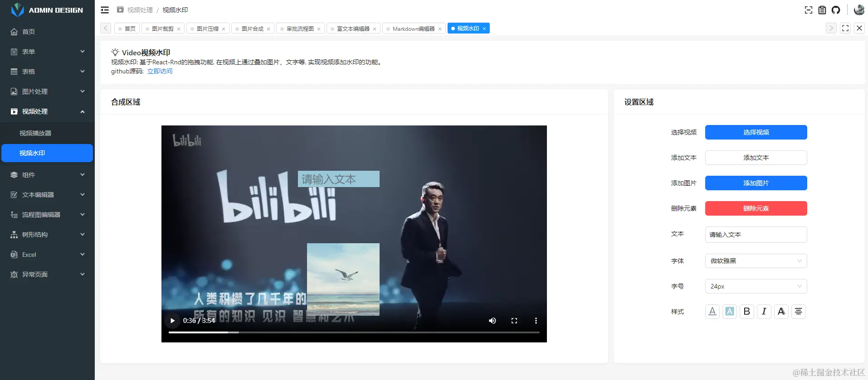This screenshot has height=380, width=868.
Task: Open the clipboard icon in the top bar
Action: coord(822,10)
